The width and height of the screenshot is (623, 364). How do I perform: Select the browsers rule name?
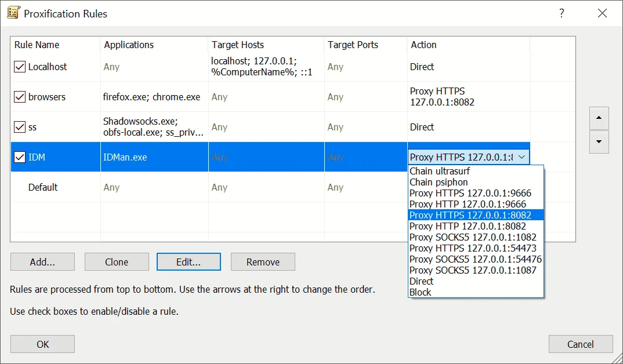[x=47, y=97]
